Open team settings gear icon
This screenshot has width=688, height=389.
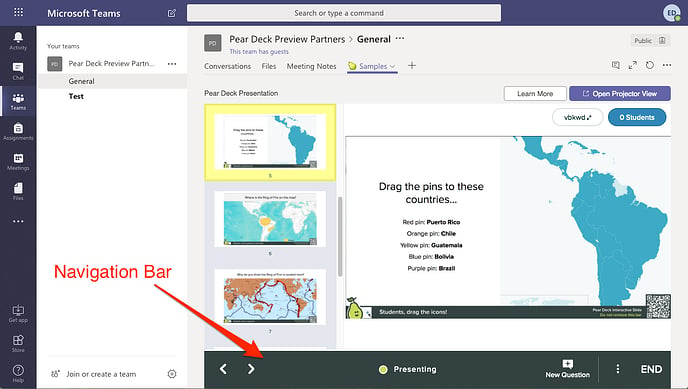[172, 374]
